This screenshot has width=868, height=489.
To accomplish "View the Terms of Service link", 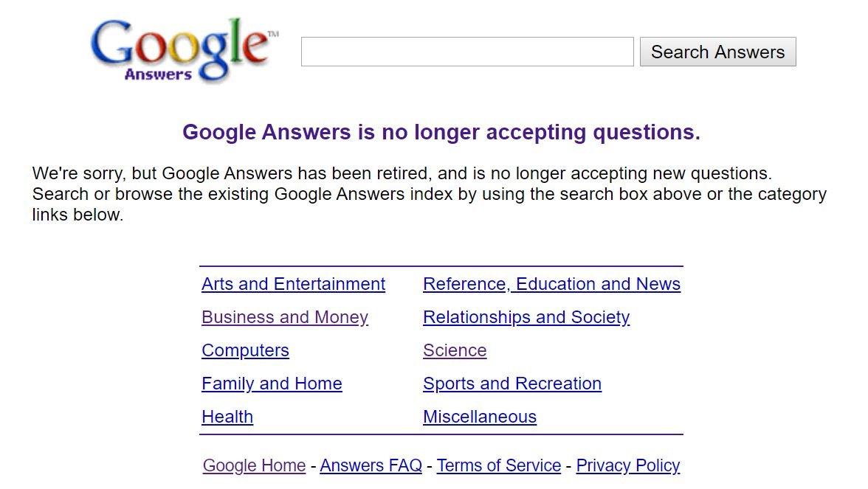I will [x=498, y=465].
